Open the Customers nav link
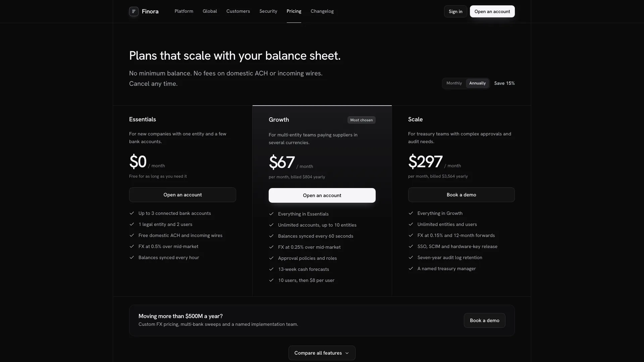Viewport: 644px width, 362px height. [x=238, y=11]
